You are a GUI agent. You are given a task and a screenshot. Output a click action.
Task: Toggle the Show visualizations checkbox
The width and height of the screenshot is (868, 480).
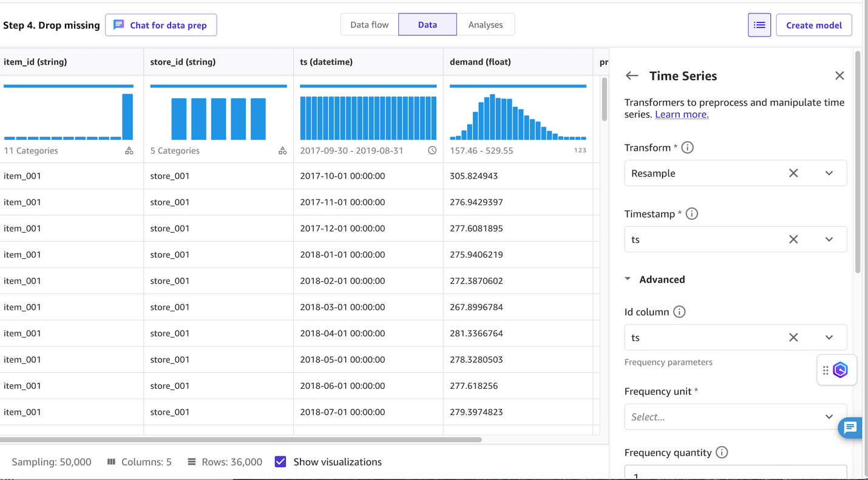click(280, 461)
